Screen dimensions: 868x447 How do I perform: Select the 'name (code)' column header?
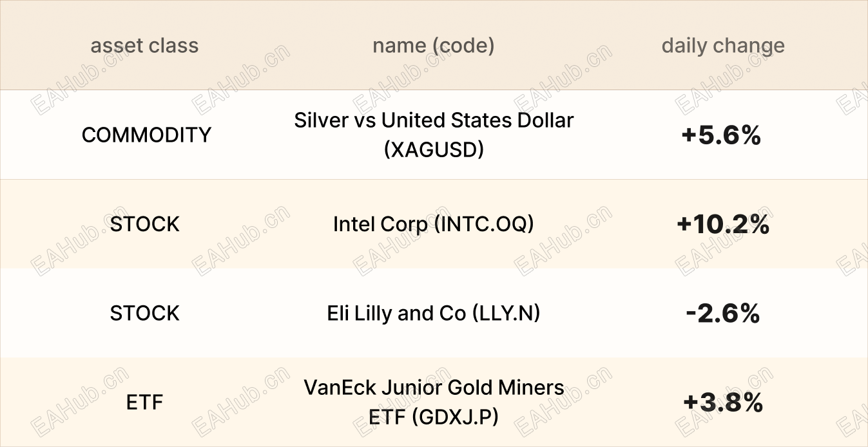(x=433, y=46)
